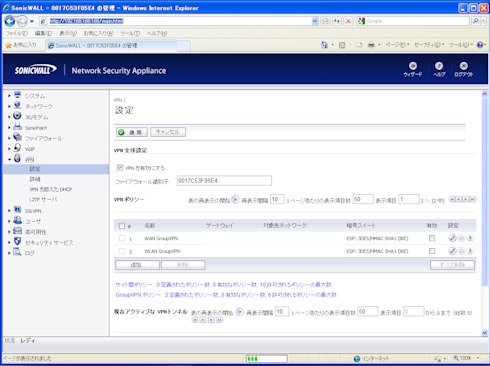This screenshot has width=490, height=366.
Task: Toggle VPN を有効にする checkbox
Action: (x=120, y=167)
